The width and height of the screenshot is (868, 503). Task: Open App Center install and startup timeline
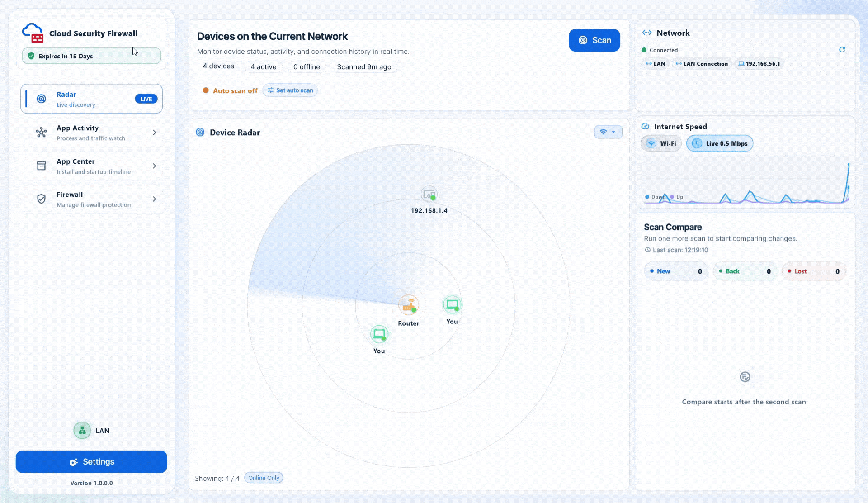coord(91,166)
